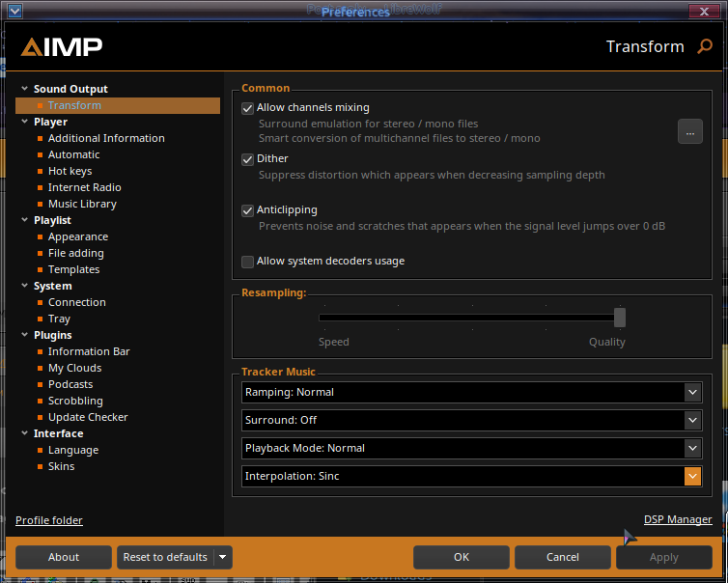Open the Ramping dropdown
The height and width of the screenshot is (583, 728).
(x=691, y=392)
